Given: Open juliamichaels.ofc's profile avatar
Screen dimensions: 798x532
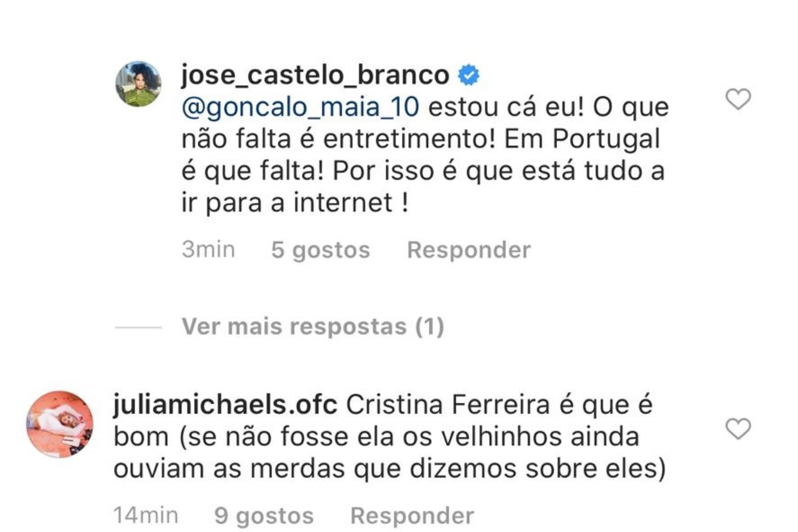Looking at the screenshot, I should 60,425.
